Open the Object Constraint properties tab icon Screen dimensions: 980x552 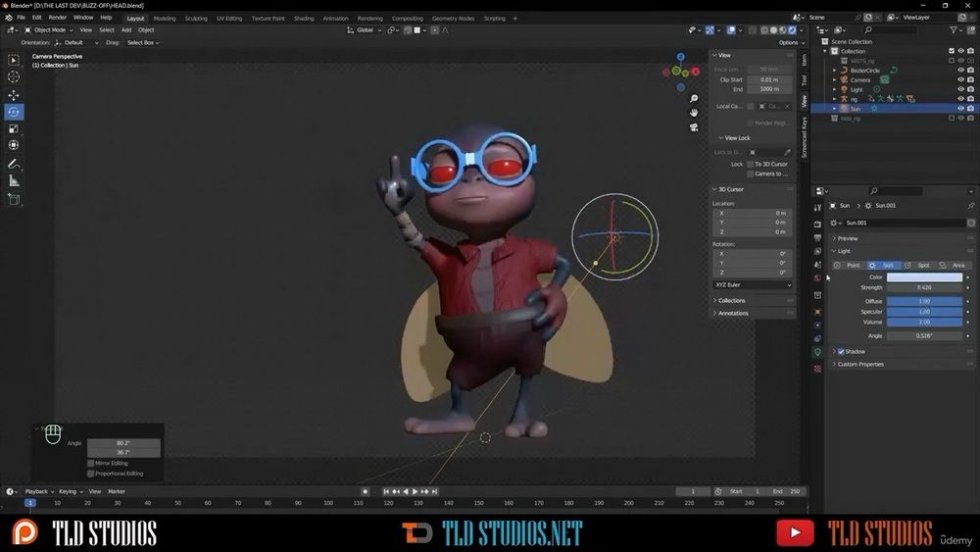(817, 339)
